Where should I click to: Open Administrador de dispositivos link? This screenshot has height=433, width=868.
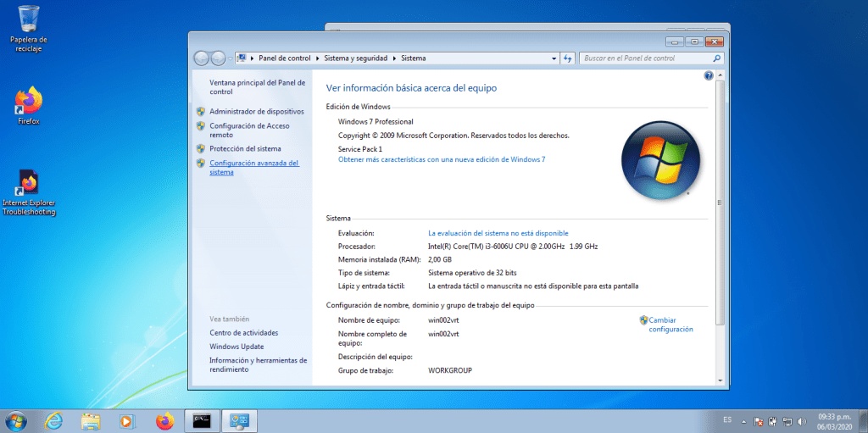256,111
